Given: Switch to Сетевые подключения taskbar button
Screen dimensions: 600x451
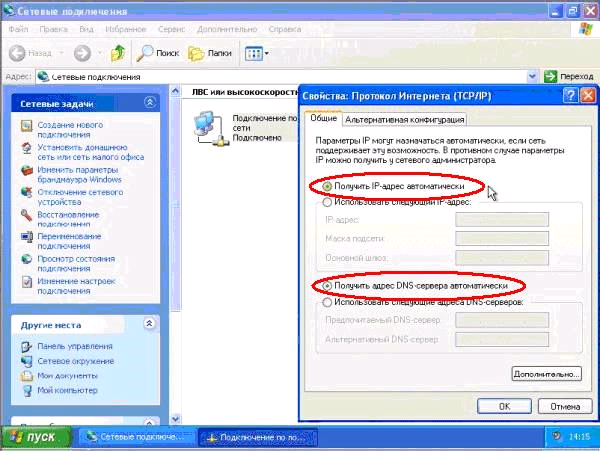Looking at the screenshot, I should 135,437.
